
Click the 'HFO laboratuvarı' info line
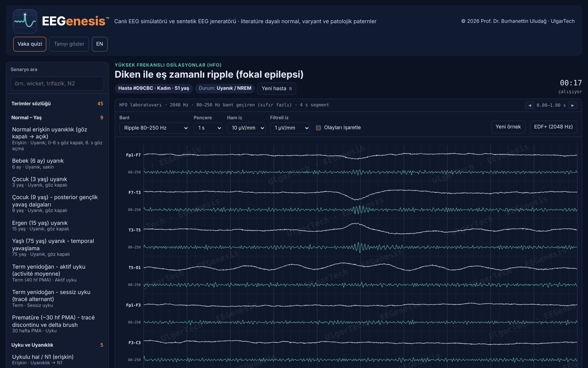[224, 105]
